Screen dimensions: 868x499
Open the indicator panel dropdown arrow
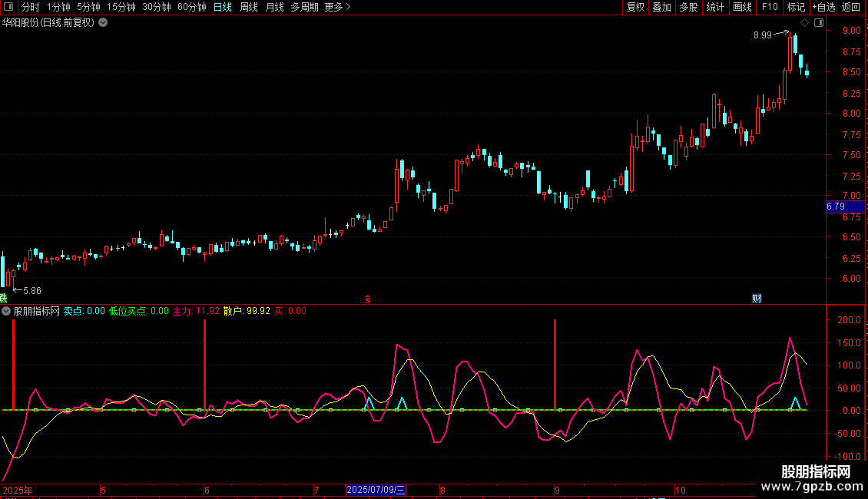pyautogui.click(x=6, y=312)
